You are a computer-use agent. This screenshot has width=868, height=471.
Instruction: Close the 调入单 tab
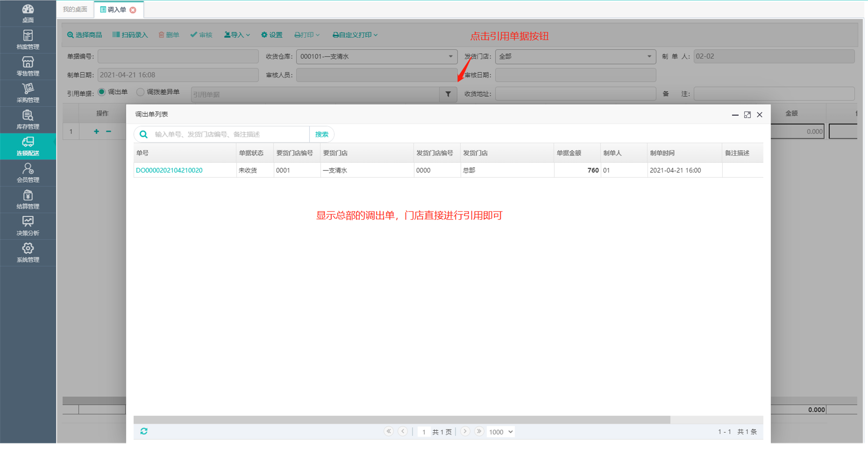click(x=133, y=10)
